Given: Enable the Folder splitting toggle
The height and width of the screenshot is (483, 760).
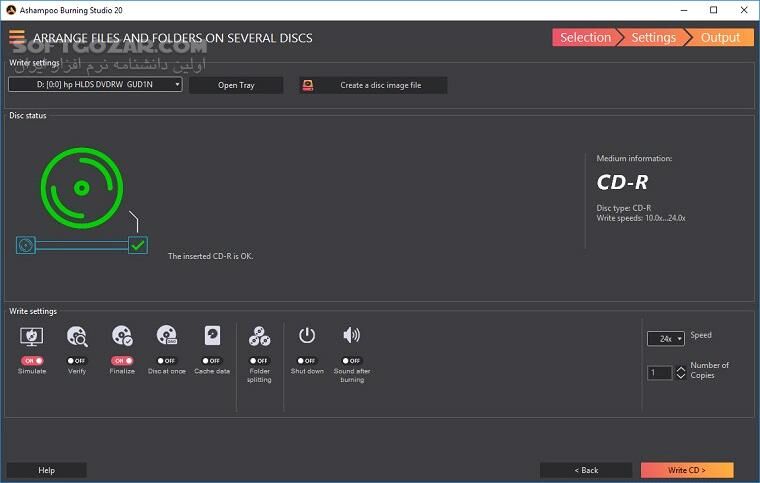Looking at the screenshot, I should (x=259, y=360).
